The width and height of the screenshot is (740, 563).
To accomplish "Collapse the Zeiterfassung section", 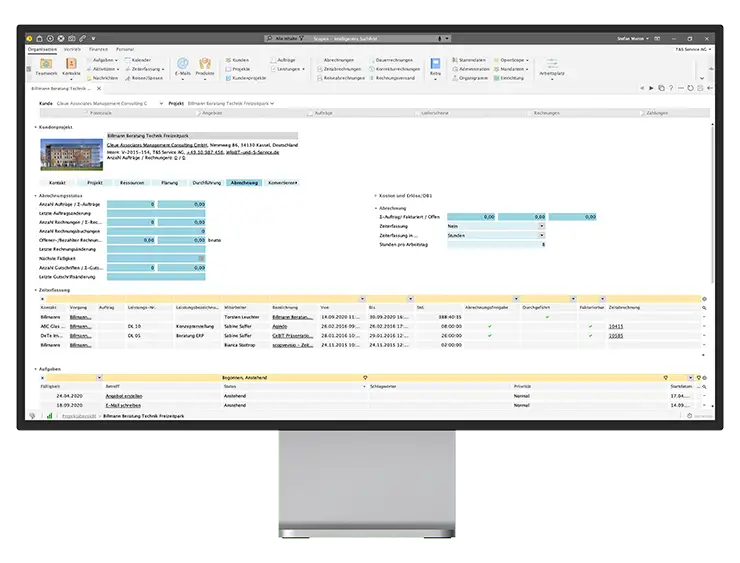I will 35,290.
